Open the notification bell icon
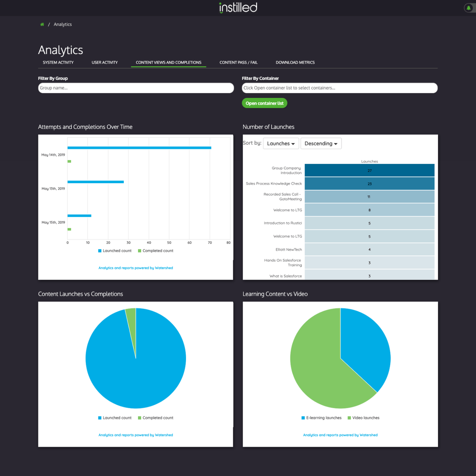The image size is (476, 476). coord(468,8)
